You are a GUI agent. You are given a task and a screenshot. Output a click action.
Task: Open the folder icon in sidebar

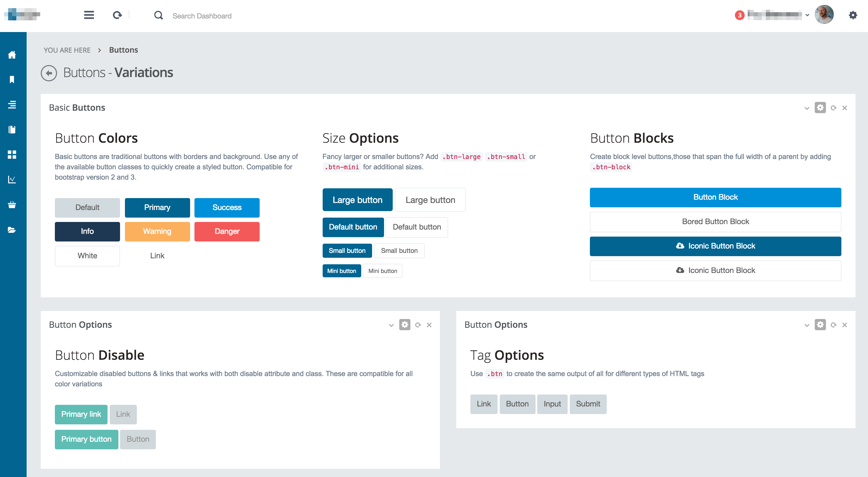(x=12, y=230)
